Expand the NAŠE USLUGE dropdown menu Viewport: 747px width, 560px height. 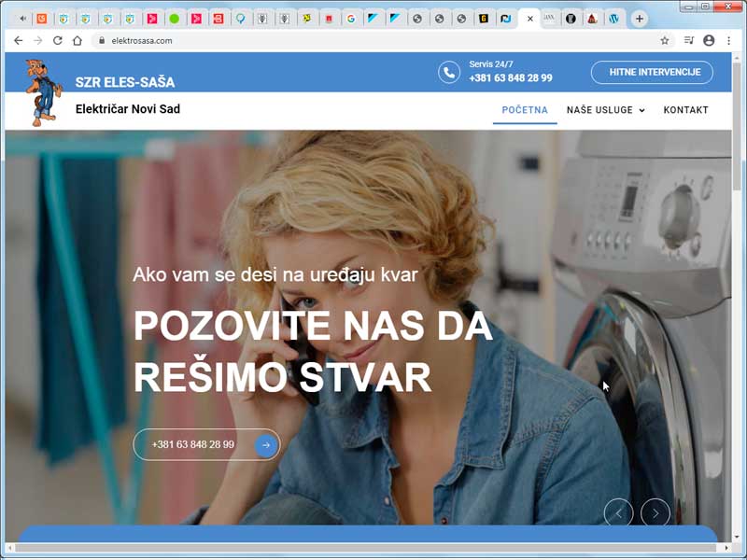(x=605, y=110)
